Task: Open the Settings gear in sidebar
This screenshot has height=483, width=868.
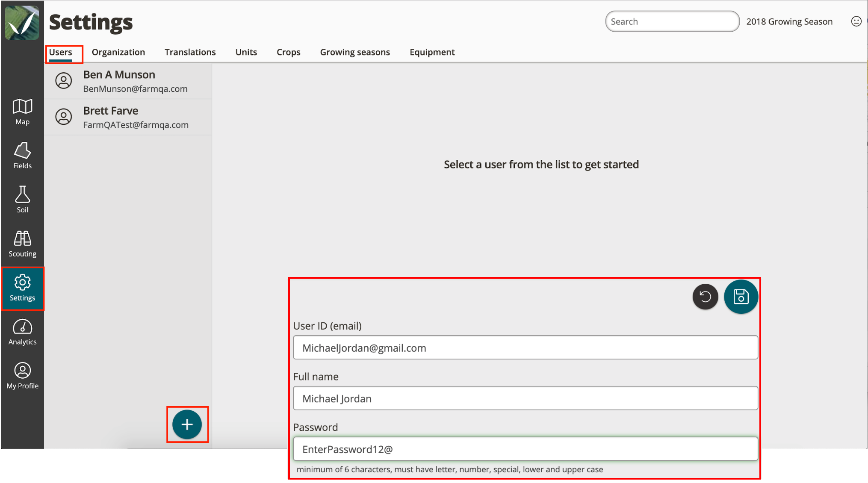Action: (22, 289)
